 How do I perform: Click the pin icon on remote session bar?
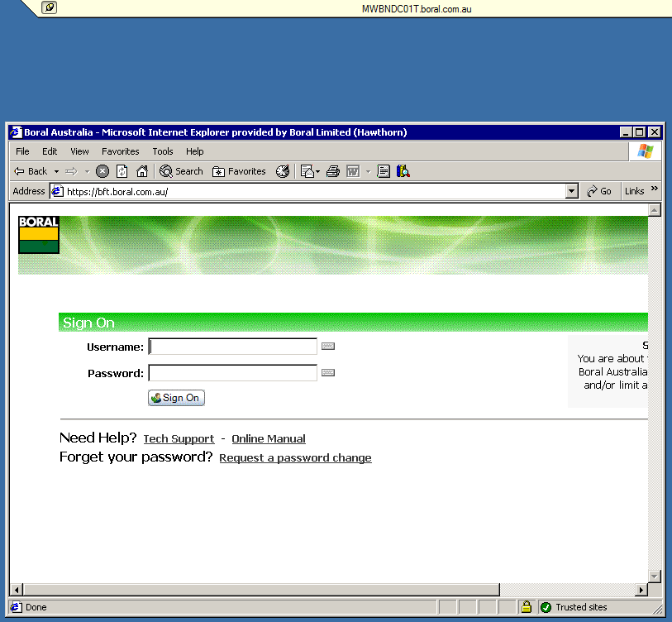click(x=50, y=7)
